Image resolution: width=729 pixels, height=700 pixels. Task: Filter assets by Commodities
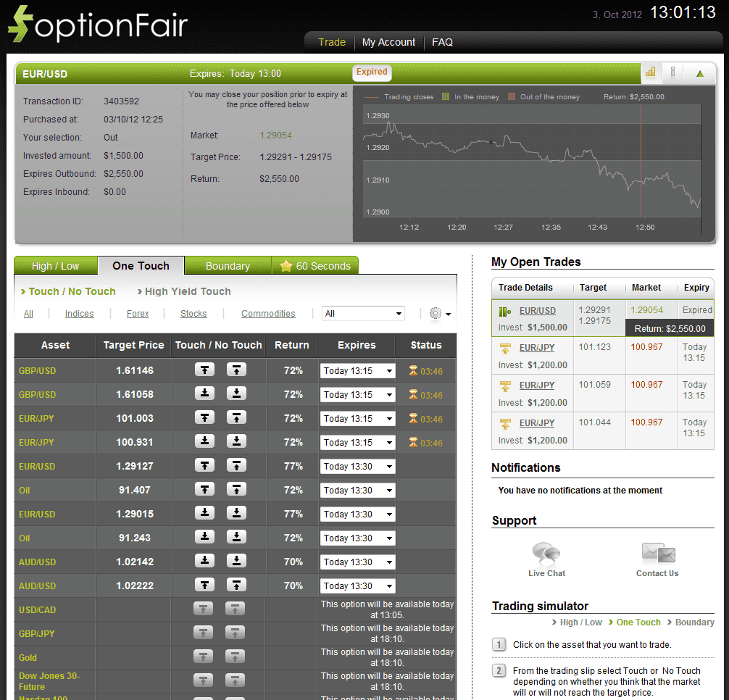[268, 313]
